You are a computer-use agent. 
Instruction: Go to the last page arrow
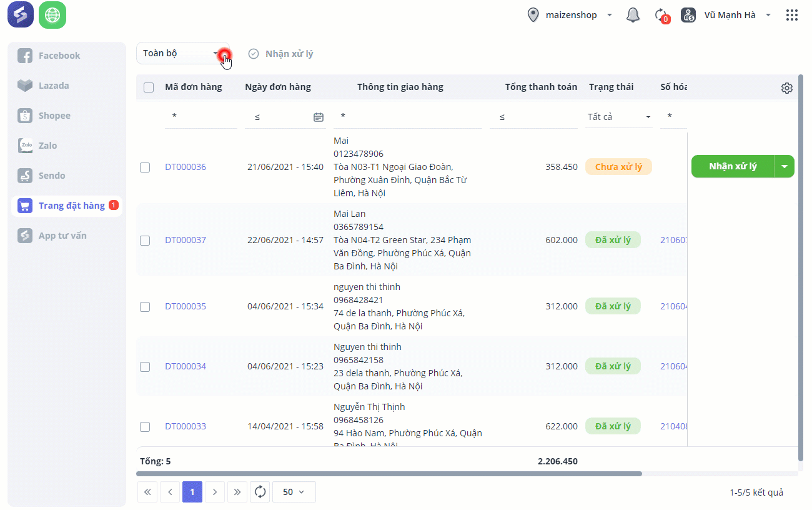point(237,492)
